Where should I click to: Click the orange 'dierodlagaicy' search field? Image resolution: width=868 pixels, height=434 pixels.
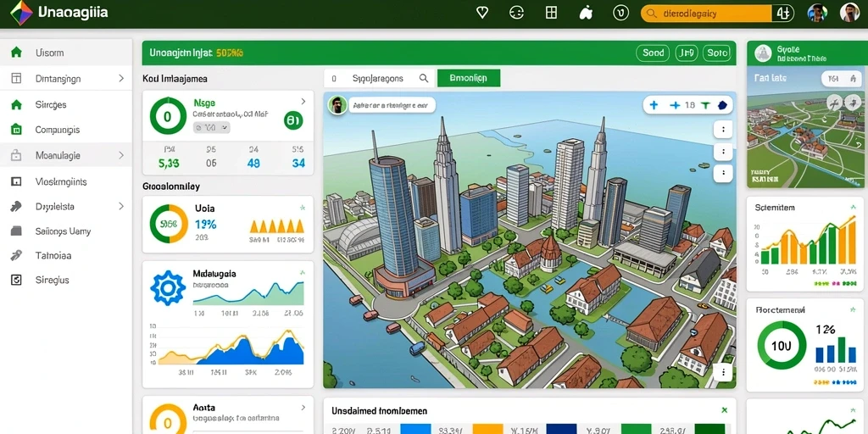[x=706, y=14]
